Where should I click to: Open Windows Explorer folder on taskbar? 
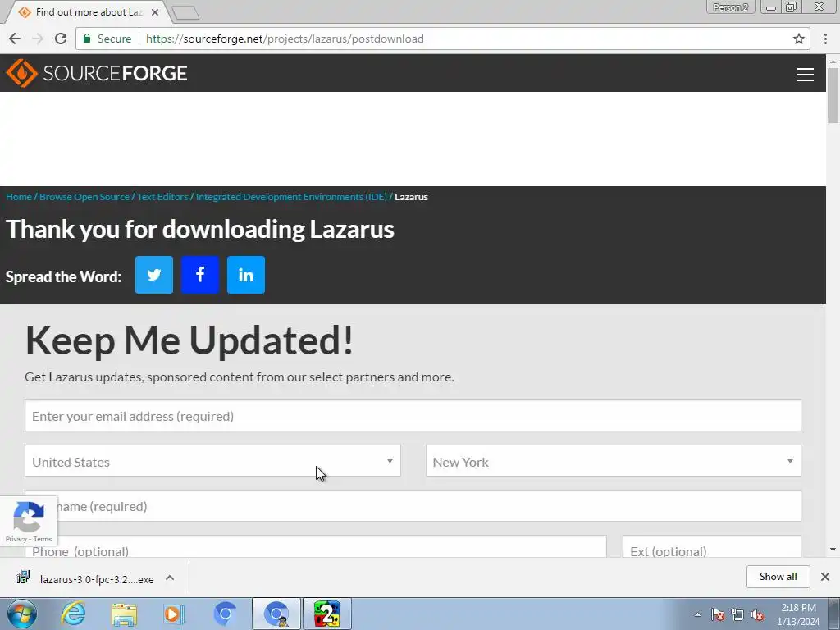[124, 614]
